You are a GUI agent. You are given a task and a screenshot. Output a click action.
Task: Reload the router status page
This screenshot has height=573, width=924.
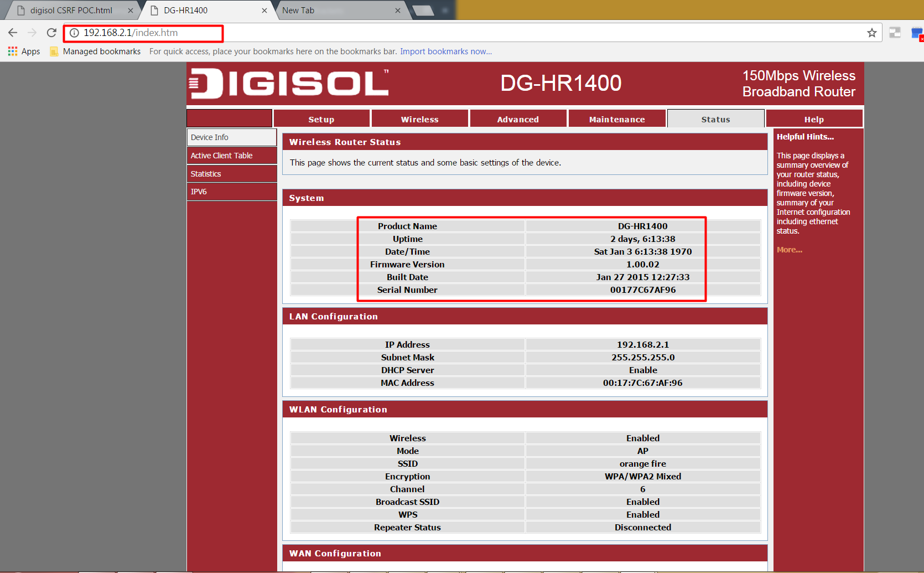(51, 33)
